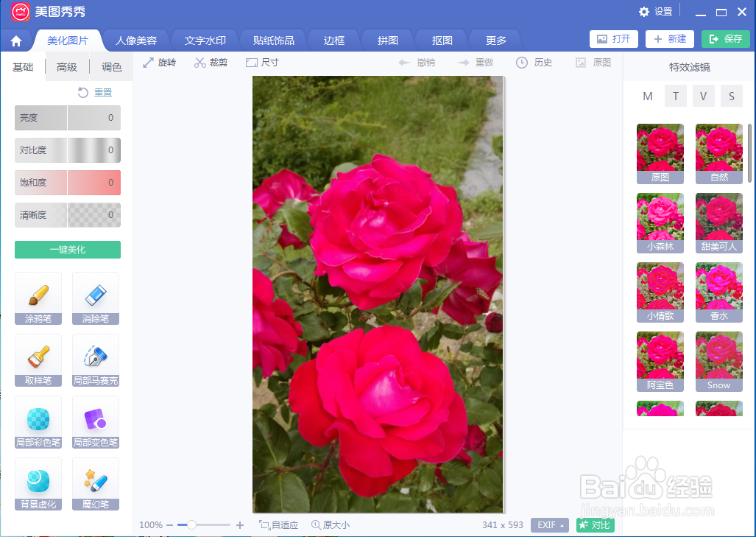Click the 尺寸 size tool

click(x=262, y=62)
